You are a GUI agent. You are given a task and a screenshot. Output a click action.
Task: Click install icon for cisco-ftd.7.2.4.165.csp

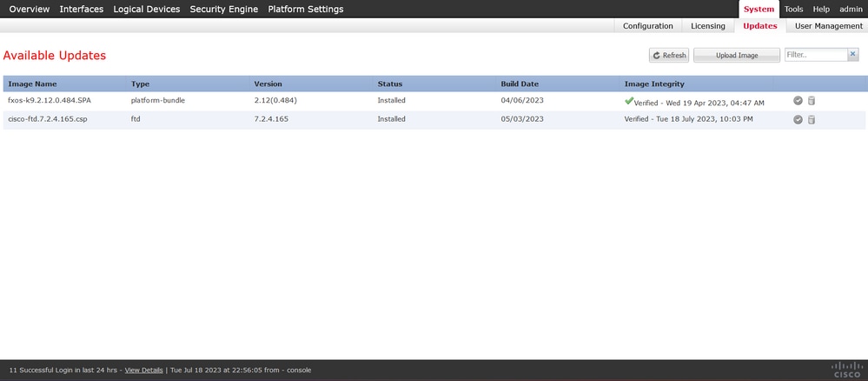[x=798, y=119]
